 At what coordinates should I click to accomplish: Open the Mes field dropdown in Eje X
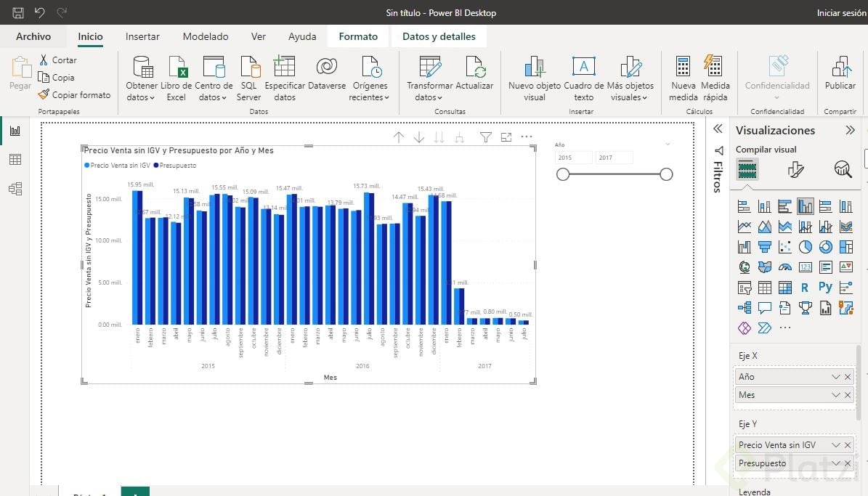(x=835, y=395)
